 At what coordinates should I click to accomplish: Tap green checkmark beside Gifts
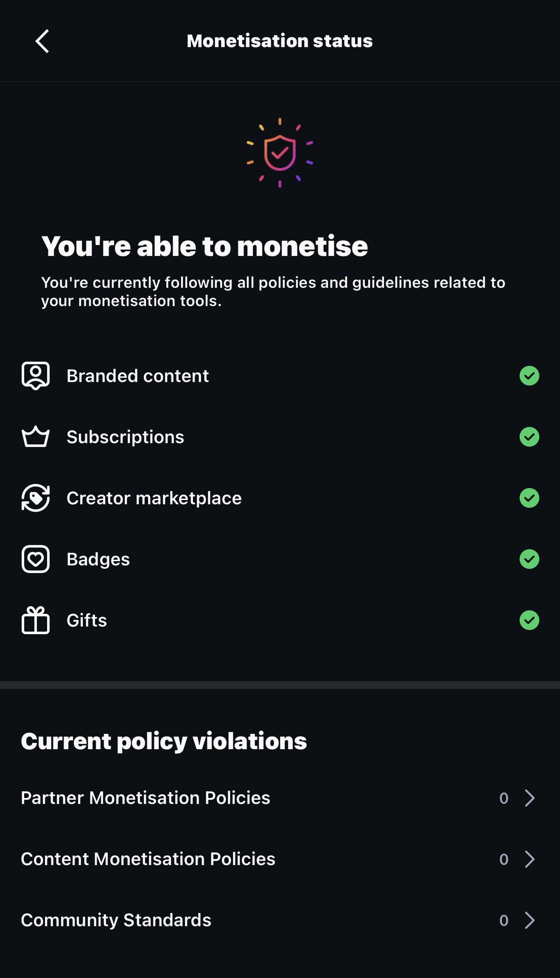click(529, 620)
